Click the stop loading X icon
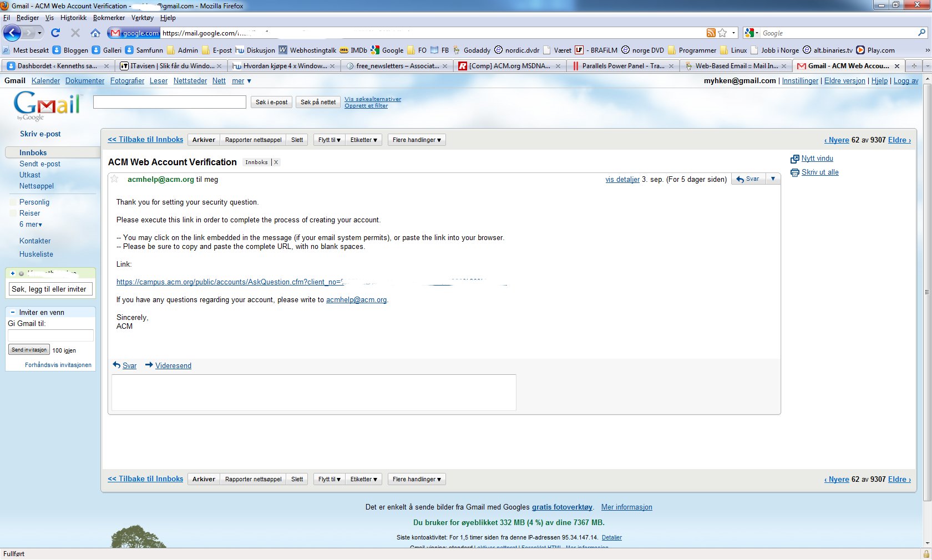This screenshot has height=560, width=932. tap(75, 33)
